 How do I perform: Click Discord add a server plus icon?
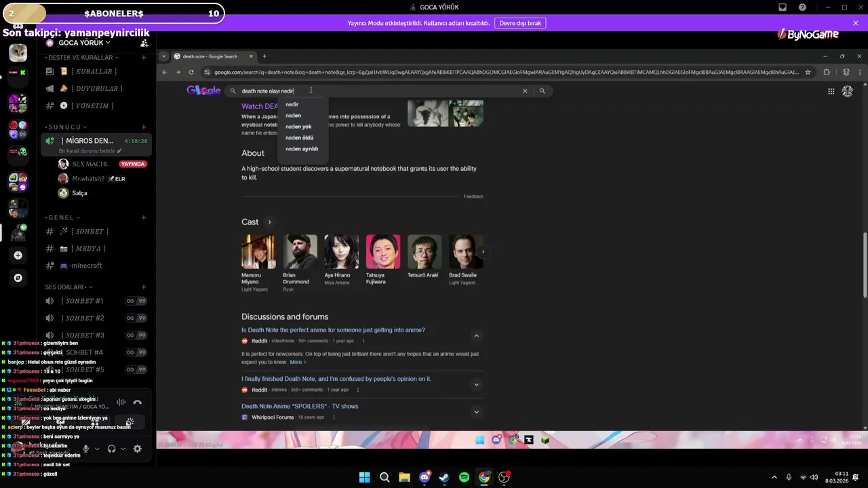point(18,256)
